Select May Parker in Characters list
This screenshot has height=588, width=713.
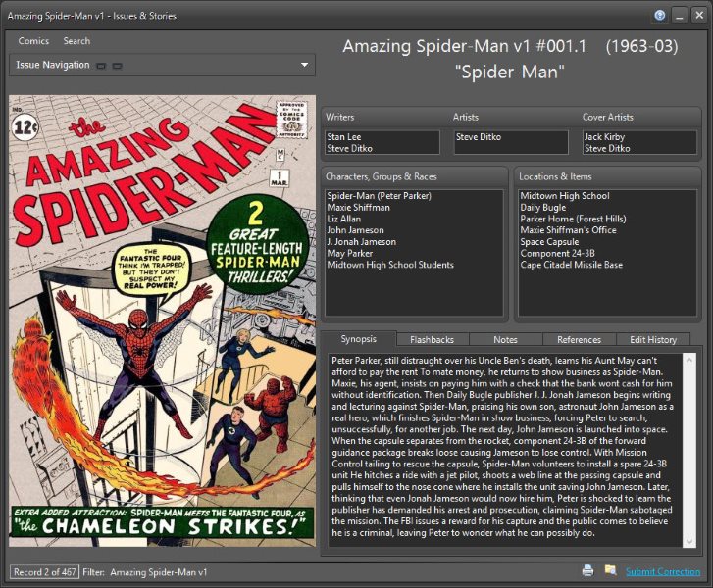pos(350,253)
